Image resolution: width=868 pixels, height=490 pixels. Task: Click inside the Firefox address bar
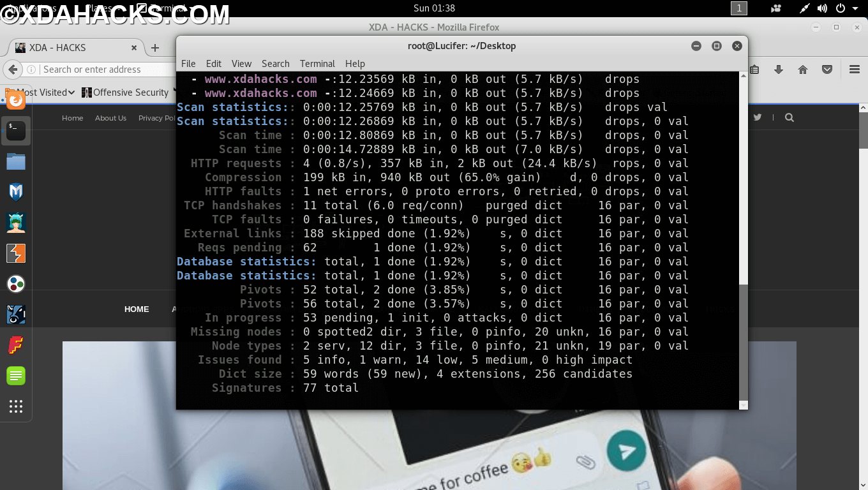(x=96, y=69)
